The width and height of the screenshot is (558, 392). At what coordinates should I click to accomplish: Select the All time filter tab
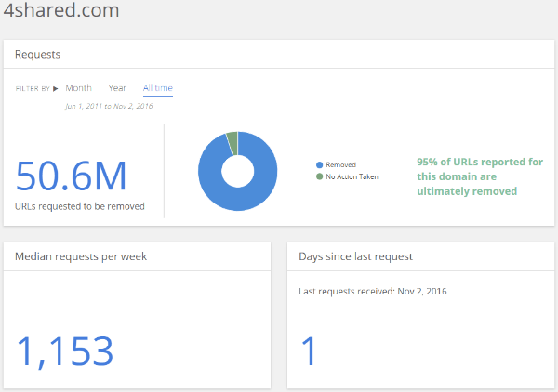[x=158, y=88]
